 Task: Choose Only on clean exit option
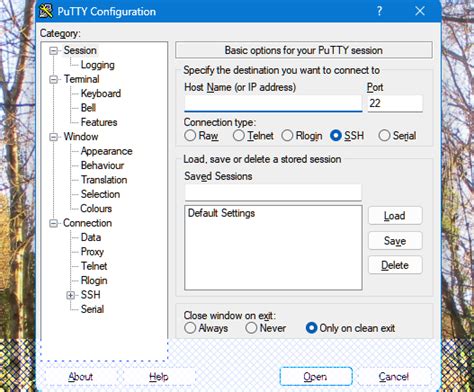click(x=311, y=328)
